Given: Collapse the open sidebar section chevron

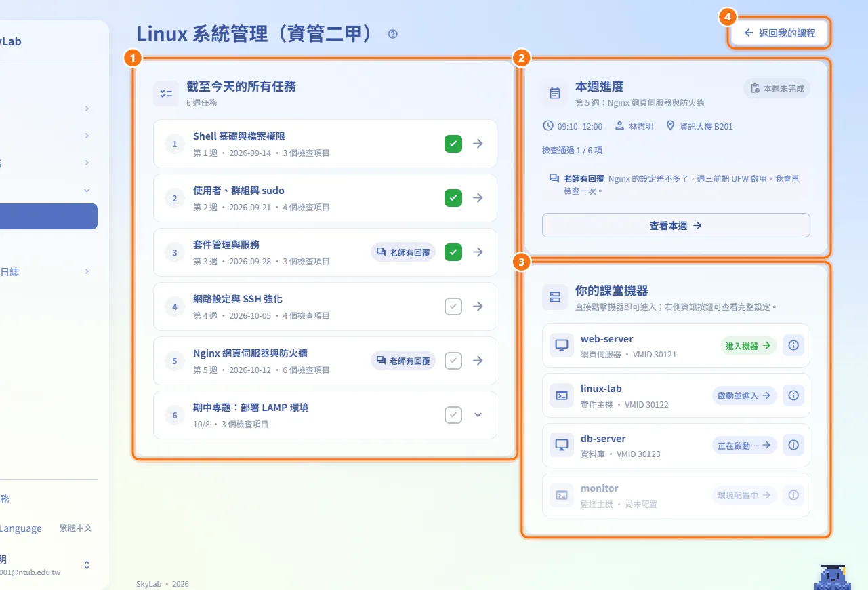Looking at the screenshot, I should point(87,191).
